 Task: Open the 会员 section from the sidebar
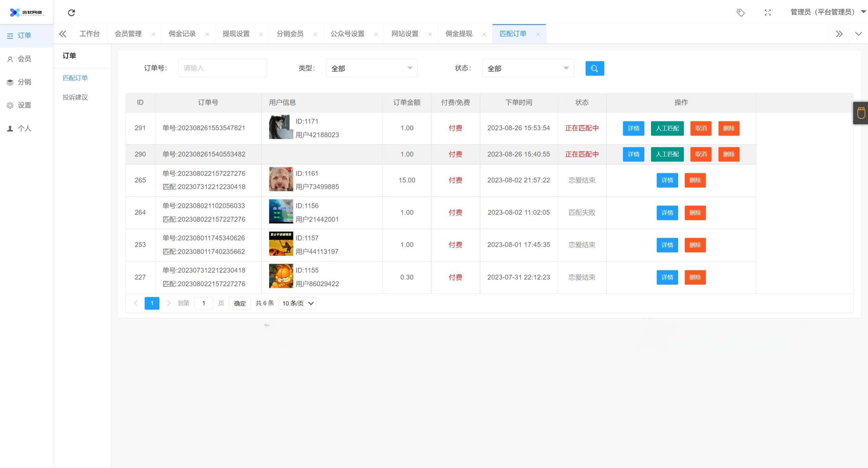pyautogui.click(x=10, y=58)
